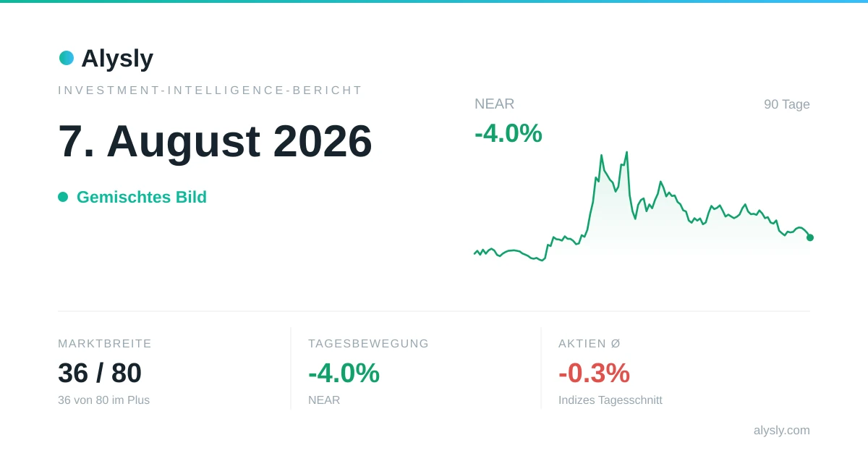Click the Alysly logo circle icon
The height and width of the screenshot is (456, 868).
(x=67, y=58)
